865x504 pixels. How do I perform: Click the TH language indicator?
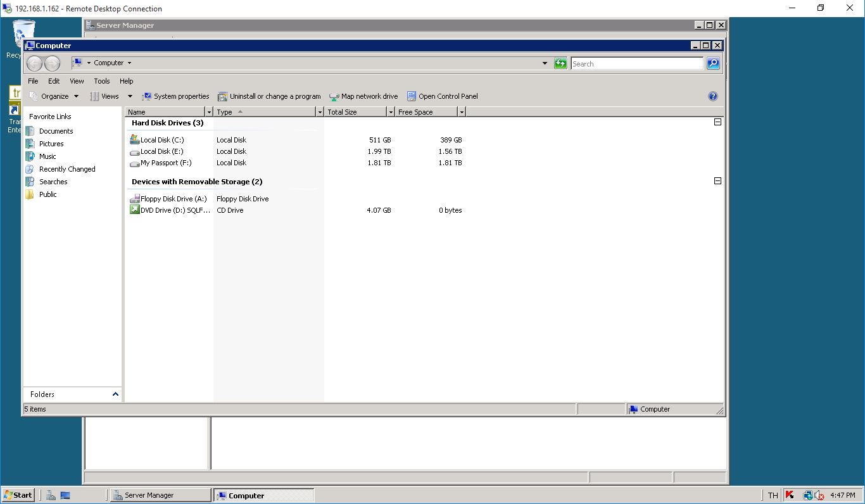(x=773, y=495)
